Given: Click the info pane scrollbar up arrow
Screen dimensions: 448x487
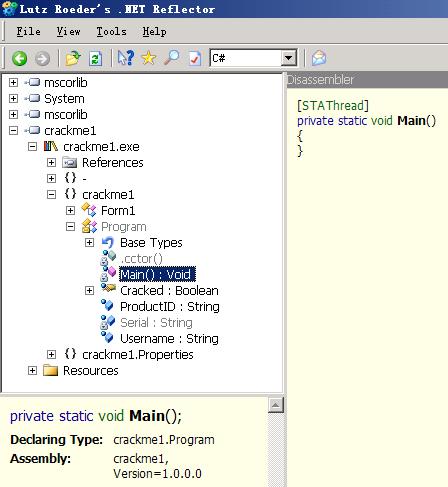Looking at the screenshot, I should pos(276,405).
